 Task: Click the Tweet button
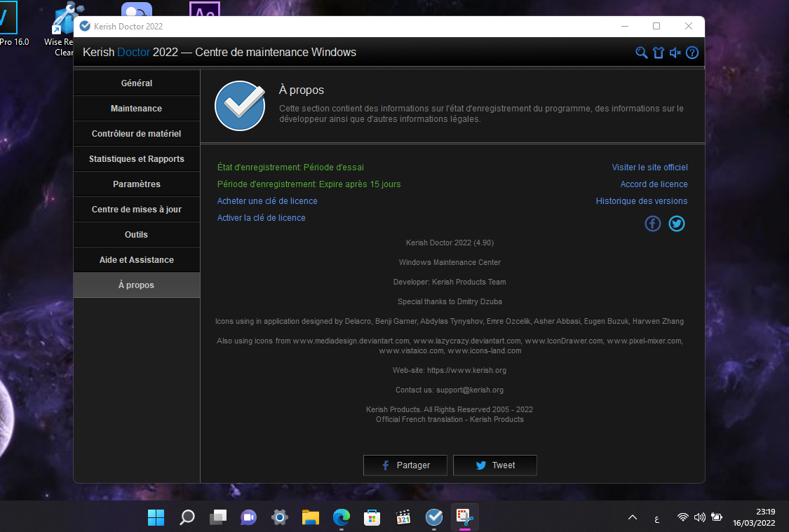[494, 465]
